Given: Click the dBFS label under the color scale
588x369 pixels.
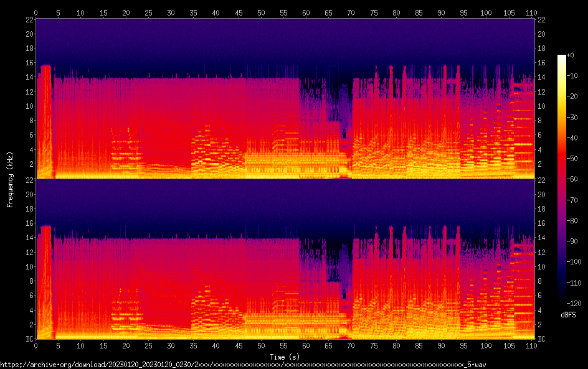Looking at the screenshot, I should (x=568, y=315).
